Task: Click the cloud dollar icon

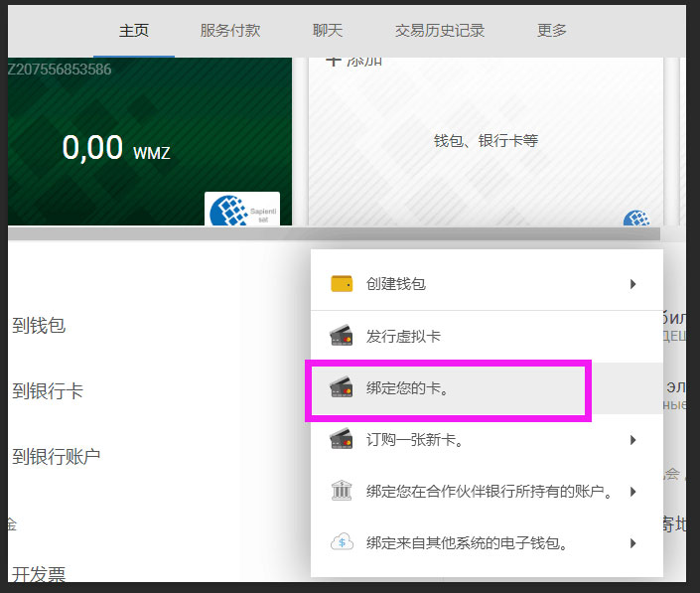Action: tap(342, 542)
